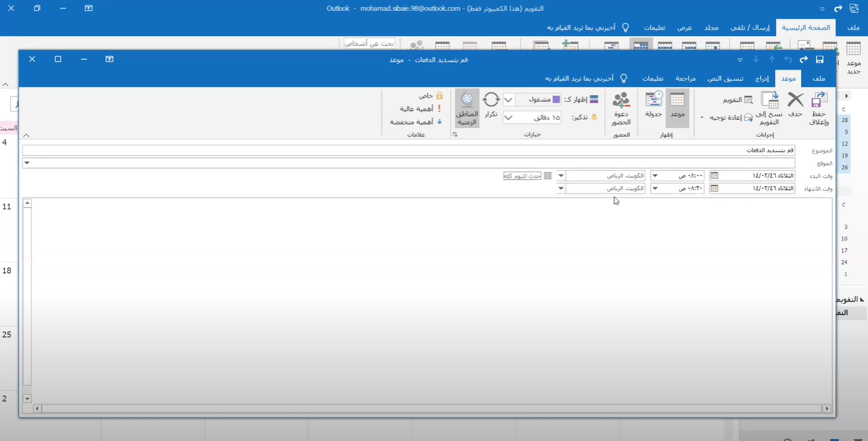The image size is (868, 441).
Task: Expand the Show As (مشغول) dropdown
Action: click(509, 99)
